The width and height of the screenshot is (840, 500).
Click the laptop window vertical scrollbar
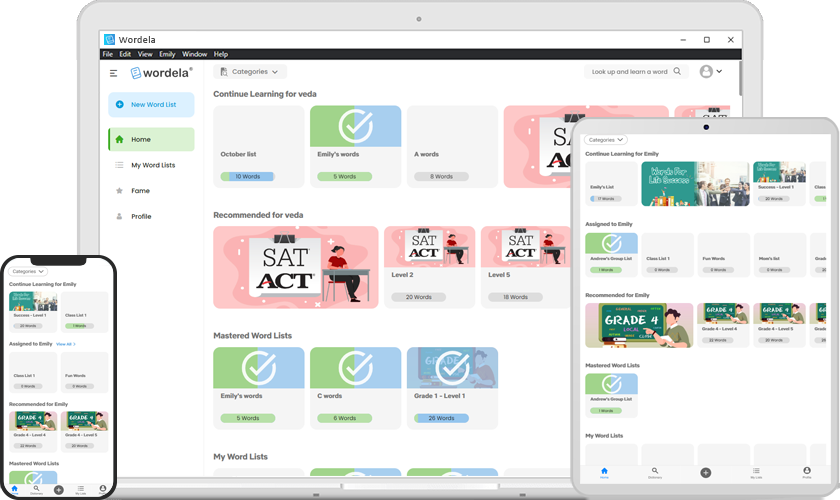tap(740, 78)
